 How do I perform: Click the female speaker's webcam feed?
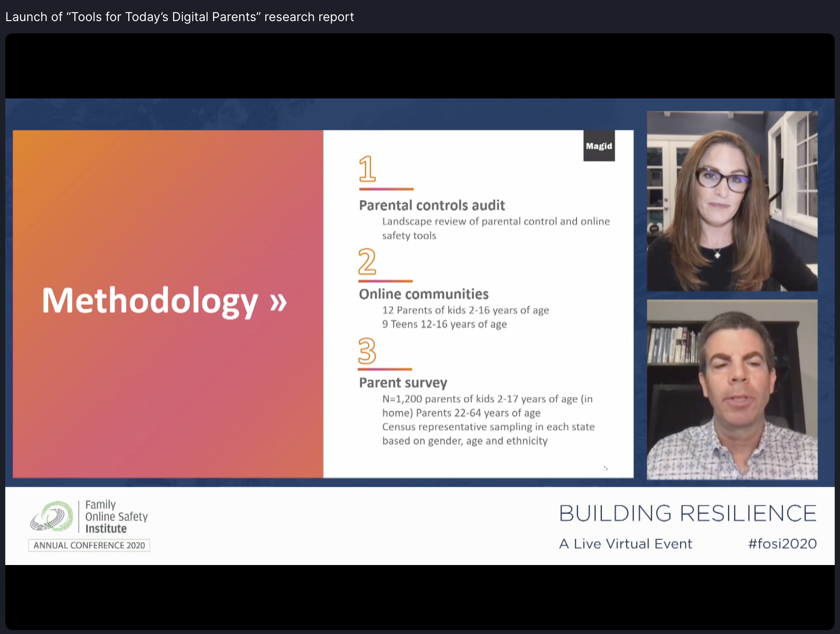[732, 201]
